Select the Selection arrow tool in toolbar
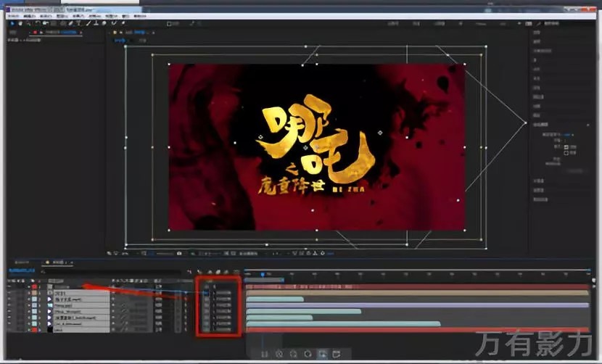602x364 pixels. 13,23
